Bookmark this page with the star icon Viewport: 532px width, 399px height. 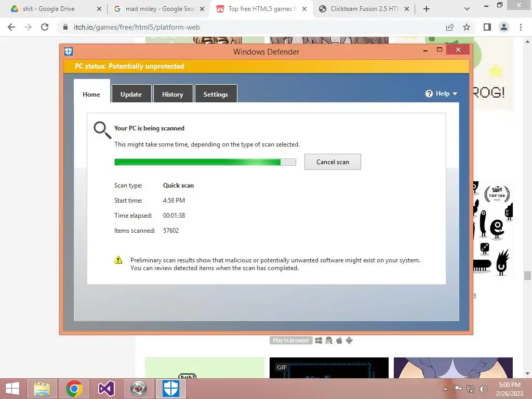tap(467, 27)
